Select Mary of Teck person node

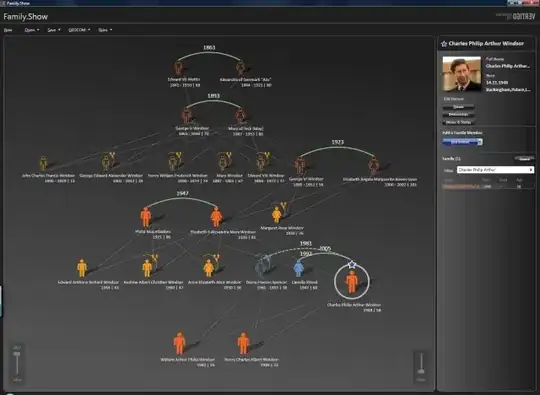click(240, 116)
